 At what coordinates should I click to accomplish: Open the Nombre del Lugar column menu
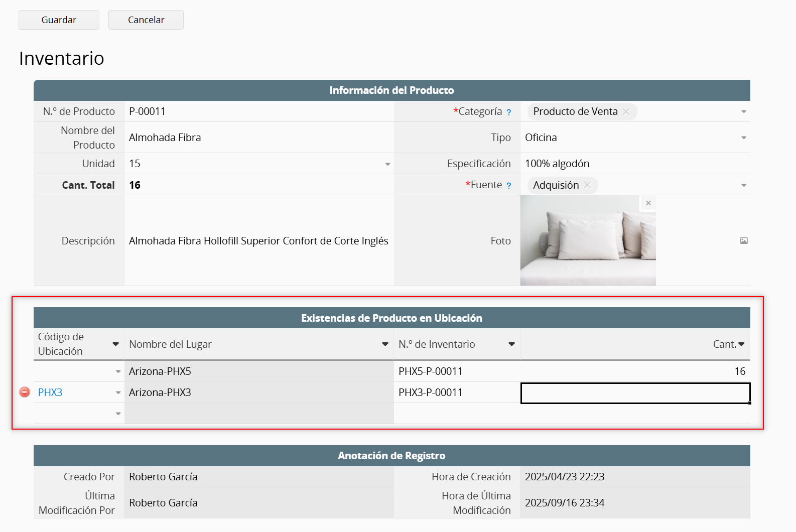(x=385, y=344)
